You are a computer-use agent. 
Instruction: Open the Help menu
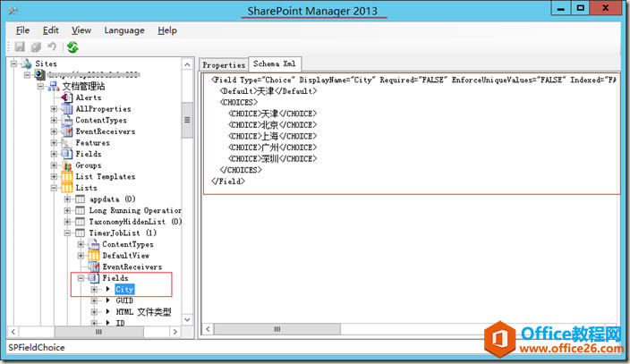[167, 30]
